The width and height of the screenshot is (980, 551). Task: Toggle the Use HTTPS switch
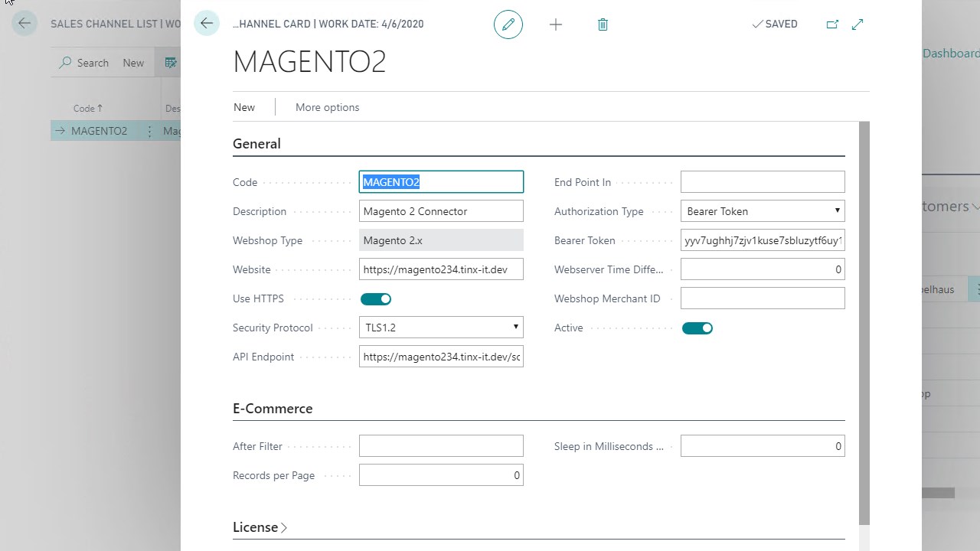(x=376, y=298)
